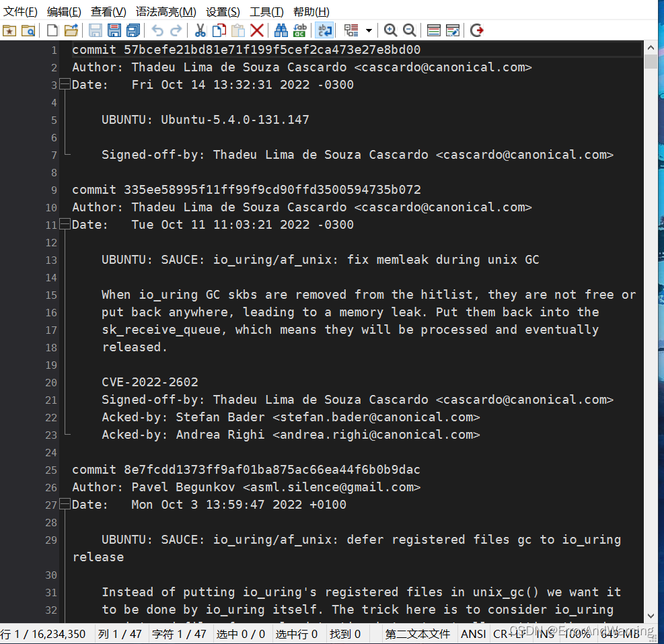Viewport: 664px width, 644px height.
Task: Paste from clipboard icon
Action: click(x=238, y=30)
